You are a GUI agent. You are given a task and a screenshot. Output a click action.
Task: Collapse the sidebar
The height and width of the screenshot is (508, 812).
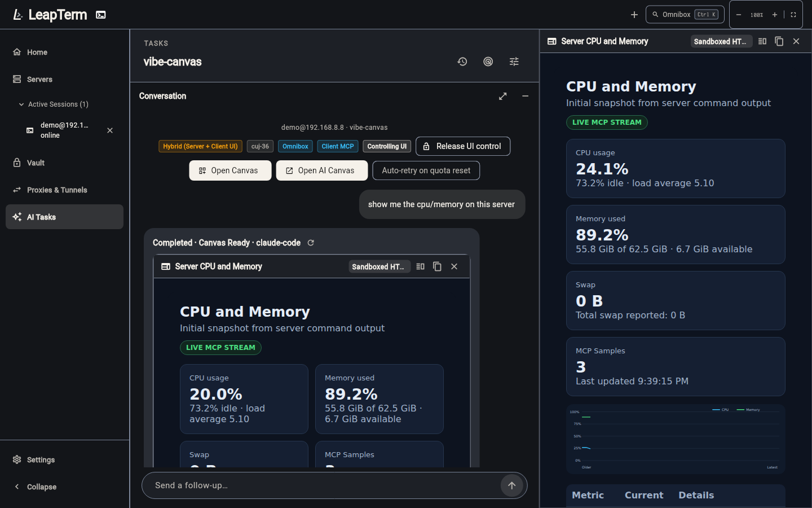[x=65, y=487]
